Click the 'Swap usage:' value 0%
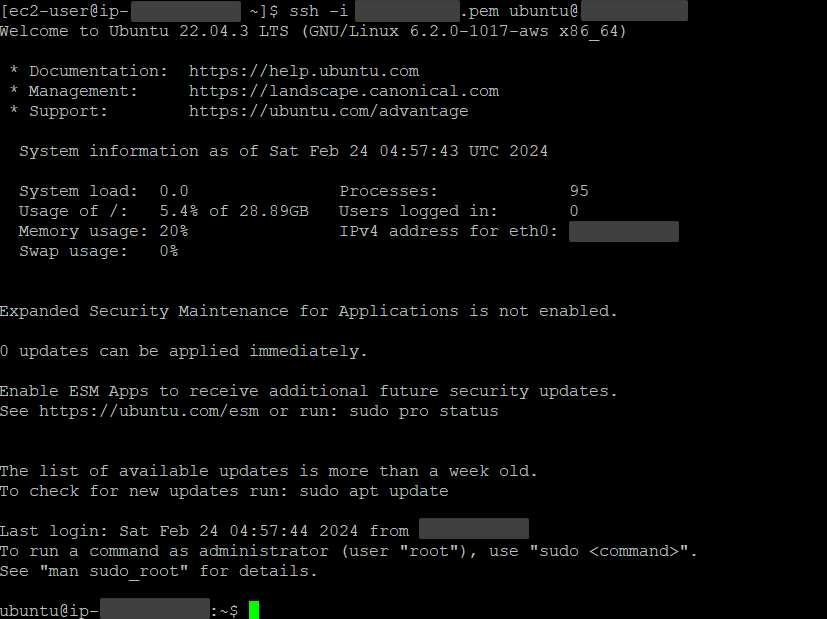This screenshot has width=827, height=619. pos(169,251)
